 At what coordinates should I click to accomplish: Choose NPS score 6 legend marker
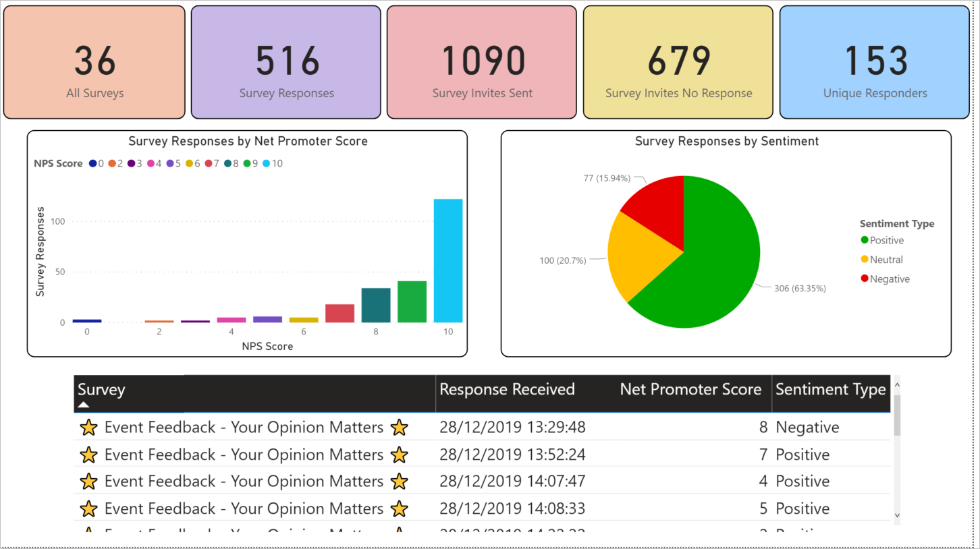(x=190, y=163)
